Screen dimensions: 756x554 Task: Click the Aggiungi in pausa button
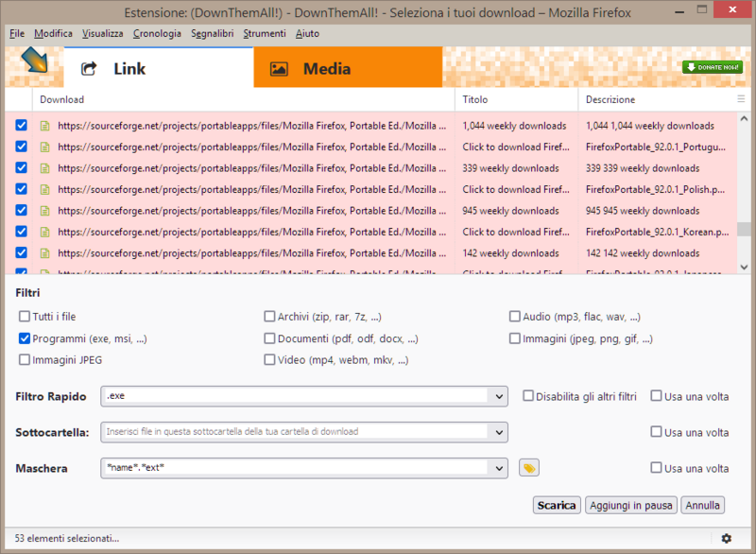tap(631, 505)
